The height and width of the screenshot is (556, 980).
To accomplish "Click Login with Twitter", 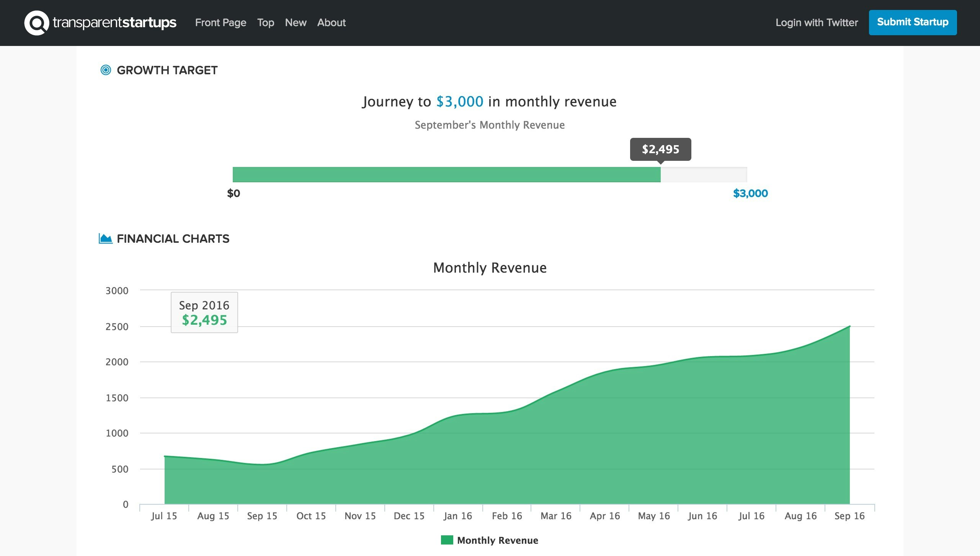I will click(817, 23).
